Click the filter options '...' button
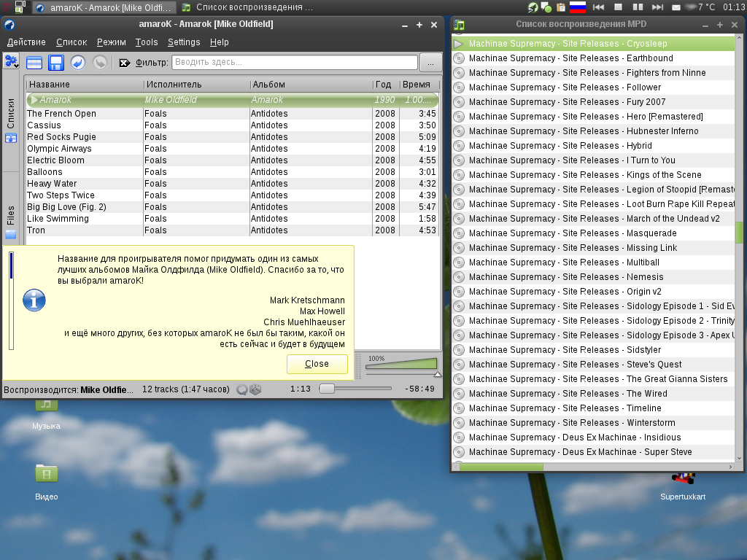Screen dimensions: 747x560 (430, 63)
